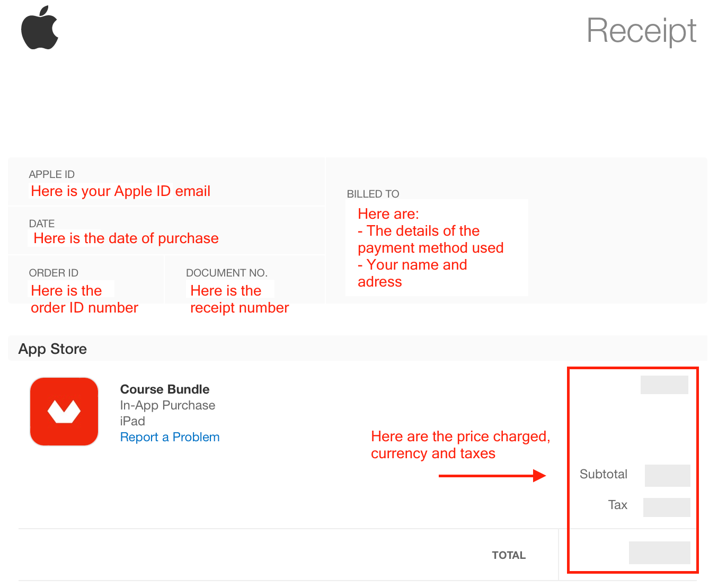Click the Apple logo icon
Viewport: 709px width, 588px height.
40,28
